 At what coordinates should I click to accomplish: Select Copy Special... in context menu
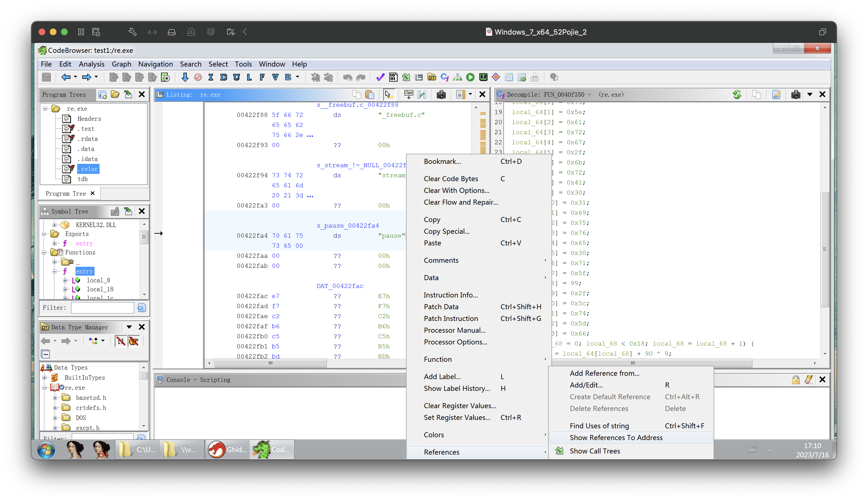pyautogui.click(x=447, y=231)
